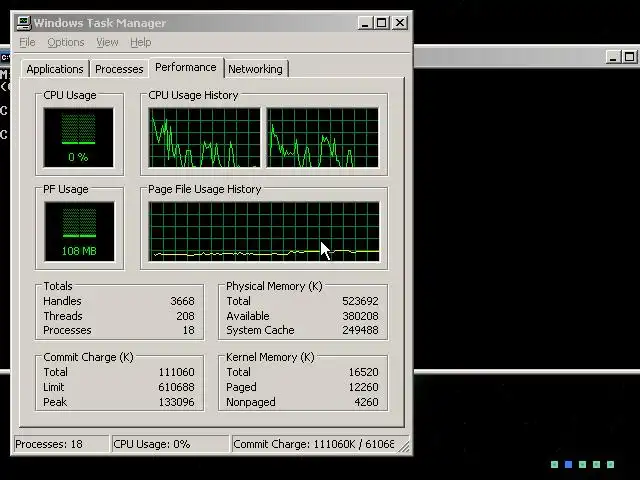Minimize the background console window

coord(612,56)
